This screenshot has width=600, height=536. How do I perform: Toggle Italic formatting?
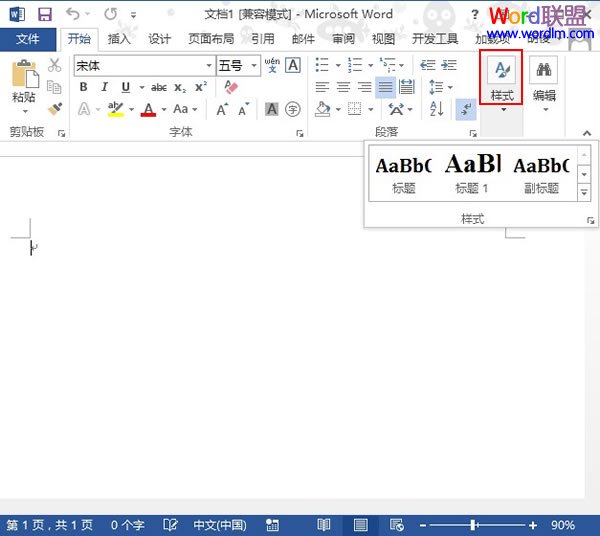[102, 87]
